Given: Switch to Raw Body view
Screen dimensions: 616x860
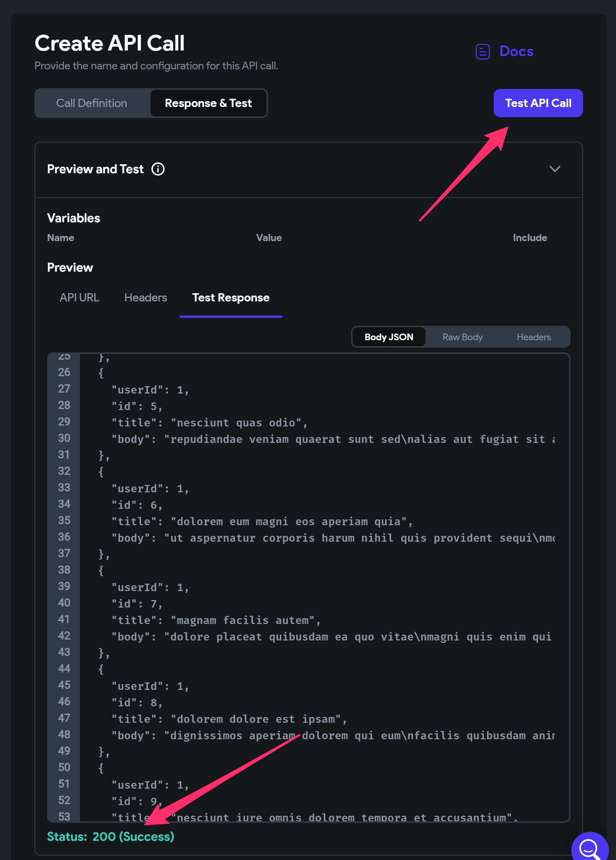Looking at the screenshot, I should [462, 337].
